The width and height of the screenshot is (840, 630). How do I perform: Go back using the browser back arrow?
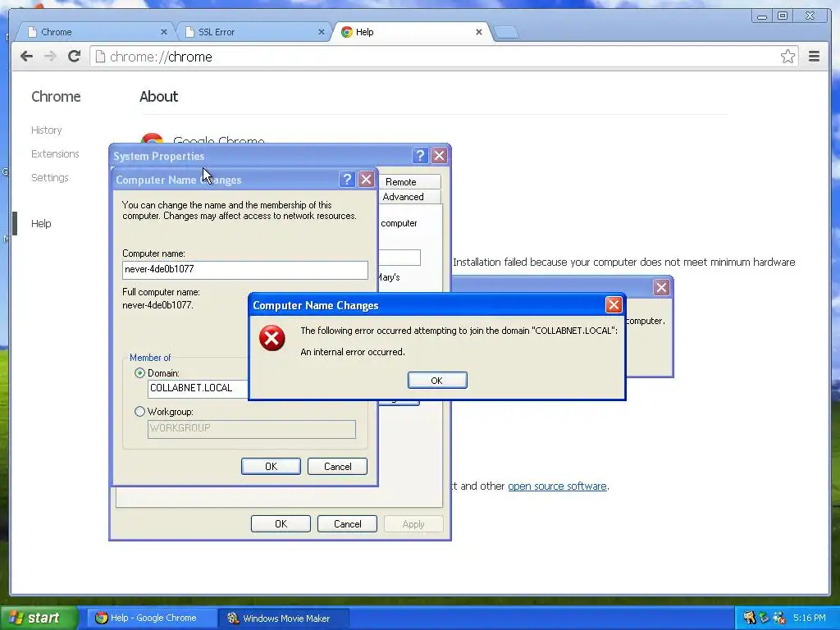(x=26, y=57)
